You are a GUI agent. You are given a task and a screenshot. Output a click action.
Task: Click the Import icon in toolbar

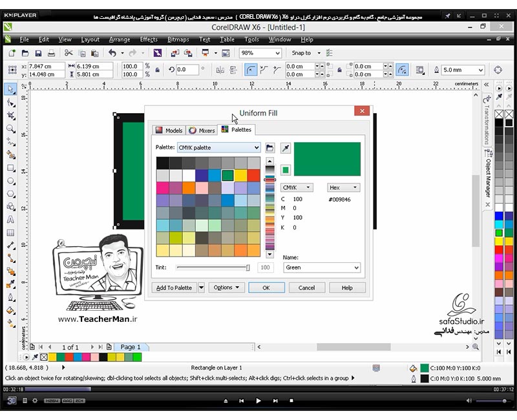(x=174, y=53)
